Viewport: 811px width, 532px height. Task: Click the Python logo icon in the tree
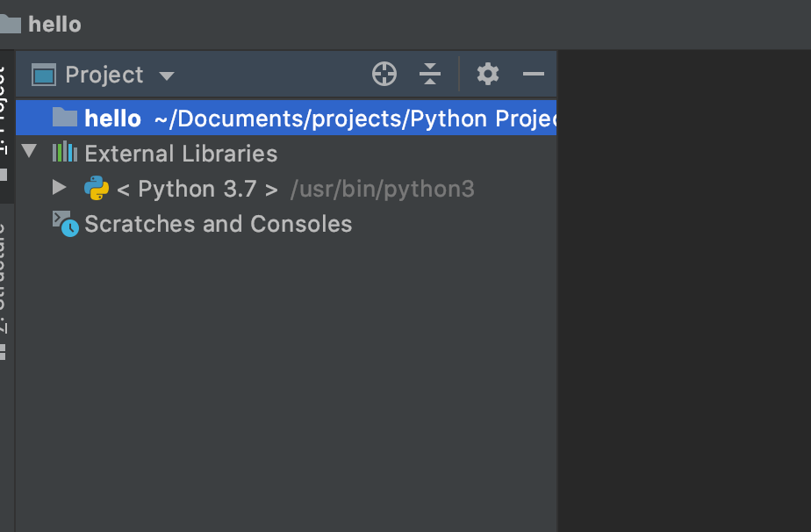(x=96, y=189)
